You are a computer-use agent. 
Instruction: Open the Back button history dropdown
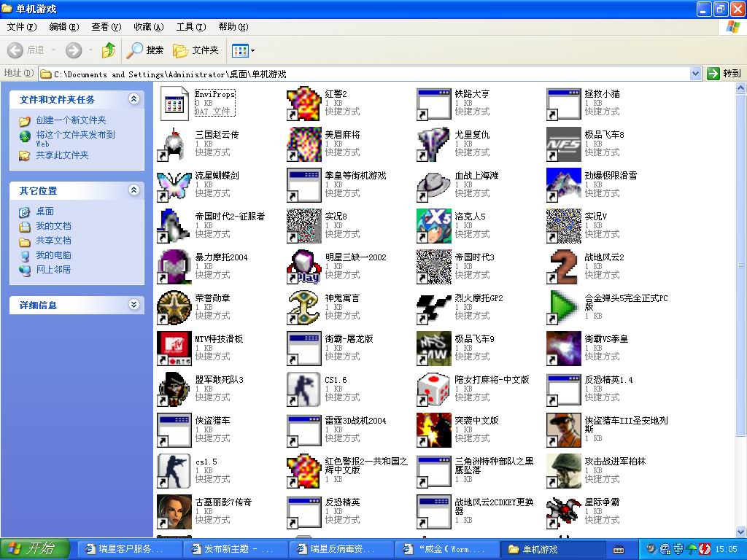53,50
